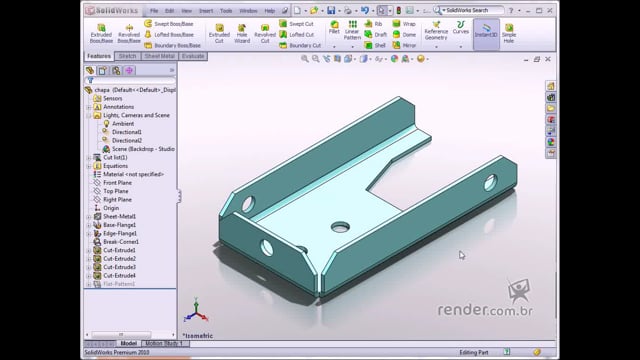
Task: Click Zoom to Fit in view toolbar
Action: tap(304, 59)
